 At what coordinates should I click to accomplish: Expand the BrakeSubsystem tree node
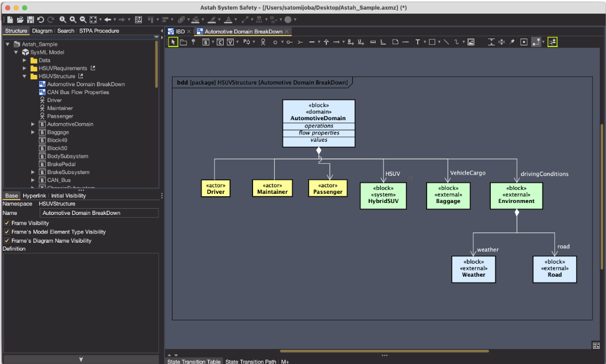33,172
